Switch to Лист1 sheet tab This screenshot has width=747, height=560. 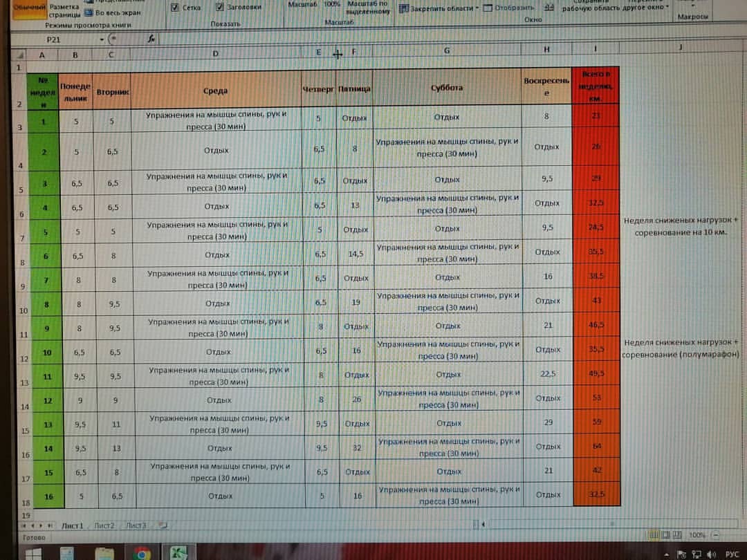pyautogui.click(x=73, y=525)
